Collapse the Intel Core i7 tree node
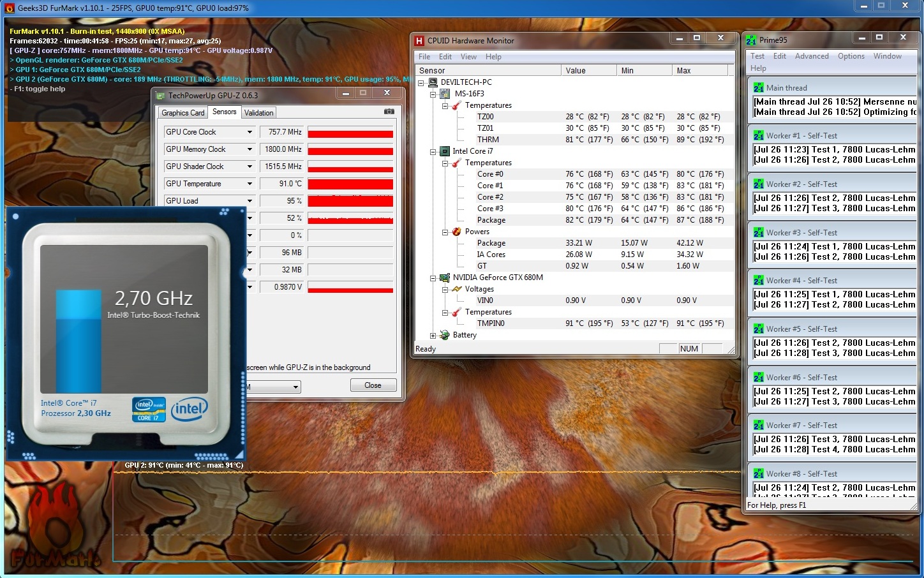The image size is (924, 578). click(x=433, y=152)
